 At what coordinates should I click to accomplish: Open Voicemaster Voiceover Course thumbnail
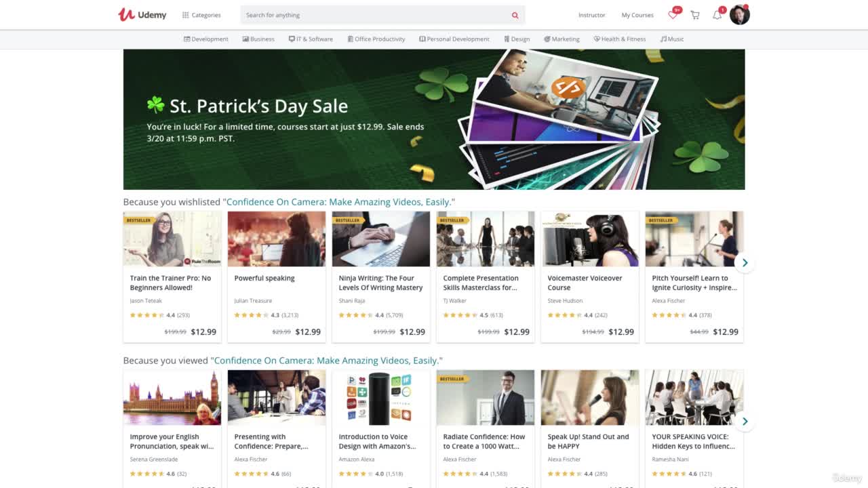coord(590,239)
